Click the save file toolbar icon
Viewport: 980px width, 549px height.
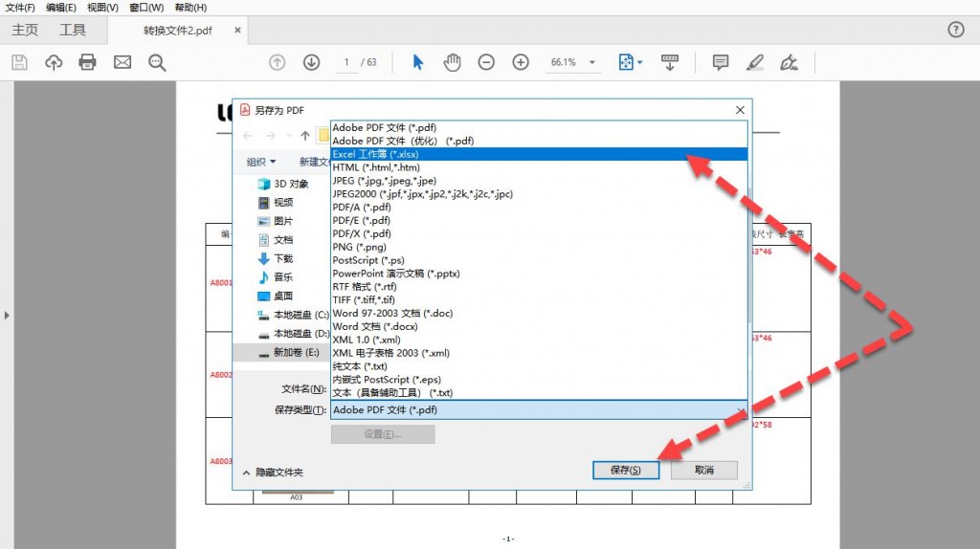19,62
